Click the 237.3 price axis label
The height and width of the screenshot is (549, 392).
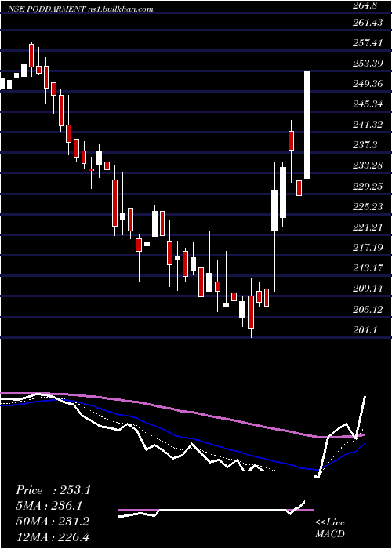(366, 145)
